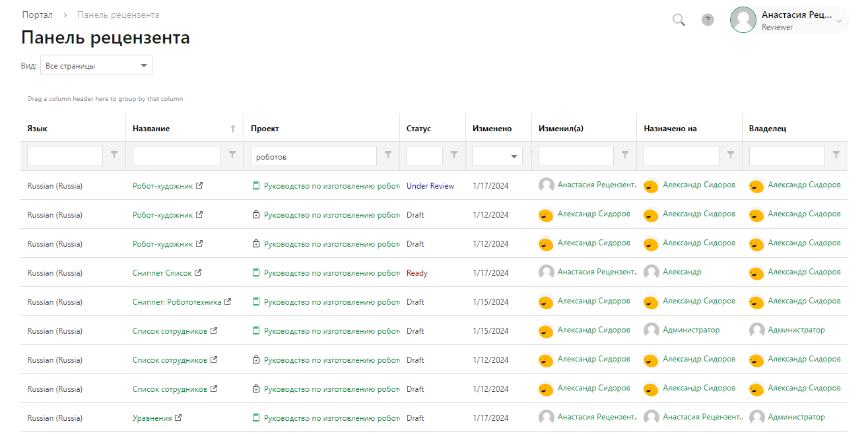The image size is (868, 434).
Task: Expand the Анастасия user profile menu
Action: (x=839, y=21)
